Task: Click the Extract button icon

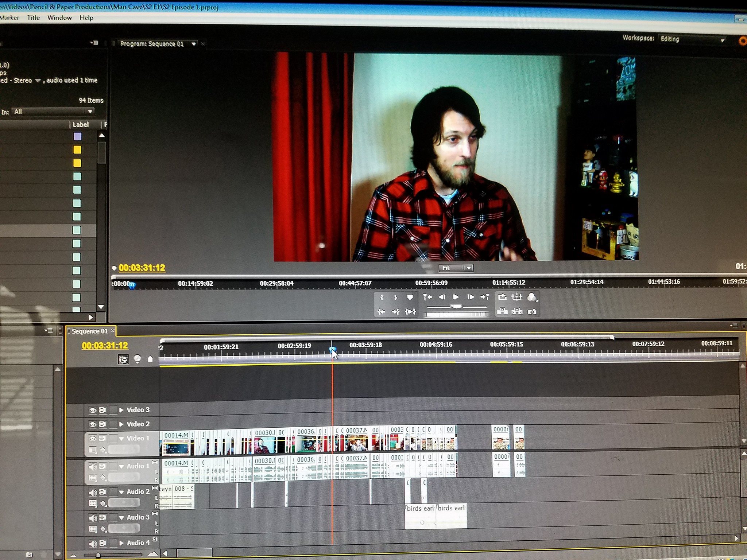Action: click(x=517, y=311)
